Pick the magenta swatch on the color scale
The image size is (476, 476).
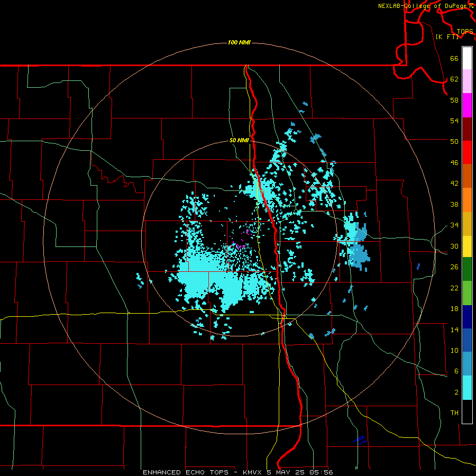click(x=467, y=105)
